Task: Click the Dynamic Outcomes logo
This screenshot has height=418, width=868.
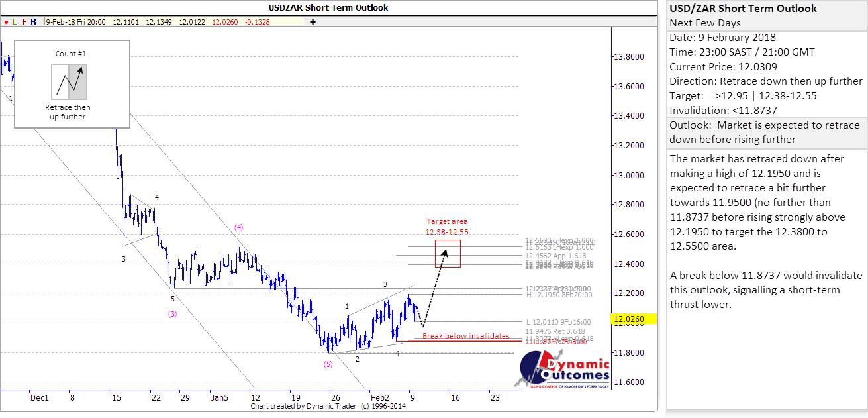Action: point(563,370)
